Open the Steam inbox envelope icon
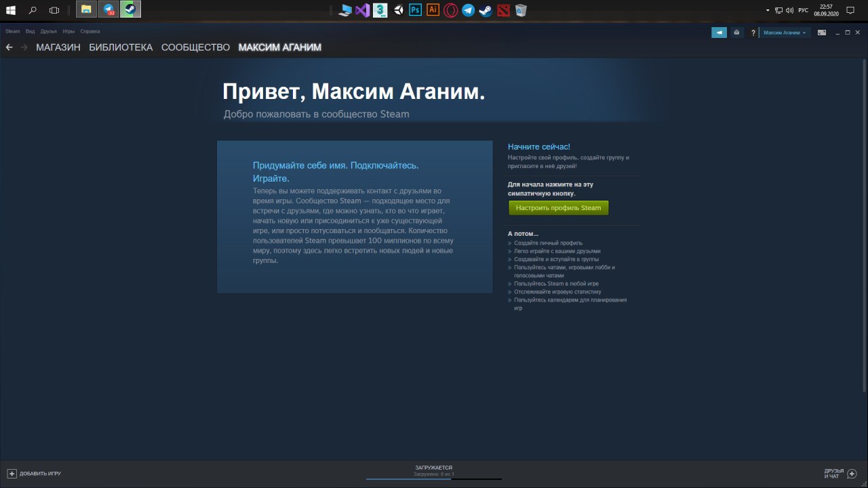The width and height of the screenshot is (868, 488). point(736,33)
